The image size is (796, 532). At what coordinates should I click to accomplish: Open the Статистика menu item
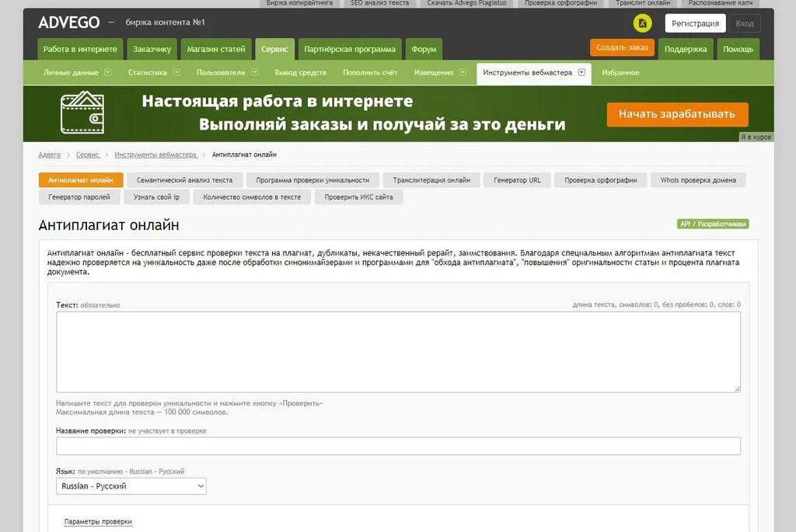point(147,72)
